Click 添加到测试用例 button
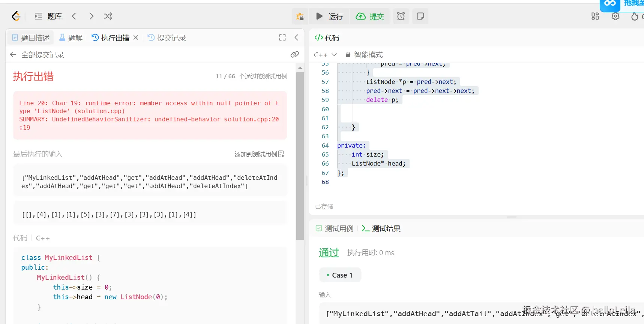The height and width of the screenshot is (324, 644). (x=260, y=154)
